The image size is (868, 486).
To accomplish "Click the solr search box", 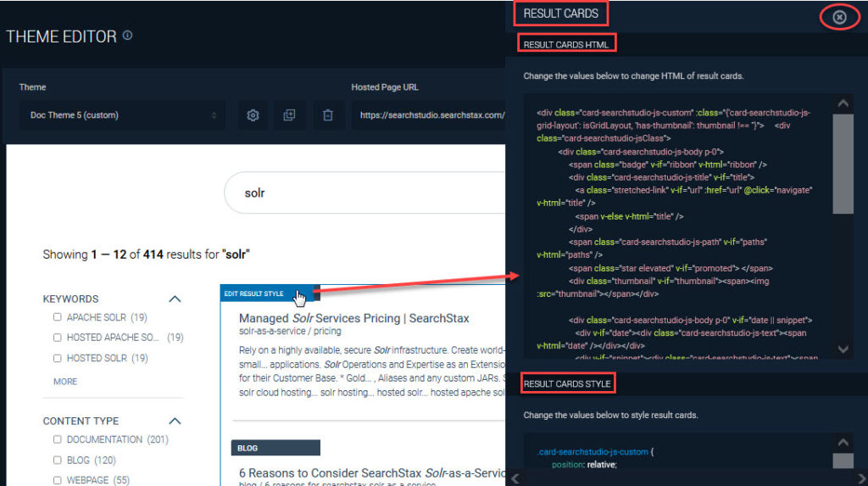I will pyautogui.click(x=365, y=193).
